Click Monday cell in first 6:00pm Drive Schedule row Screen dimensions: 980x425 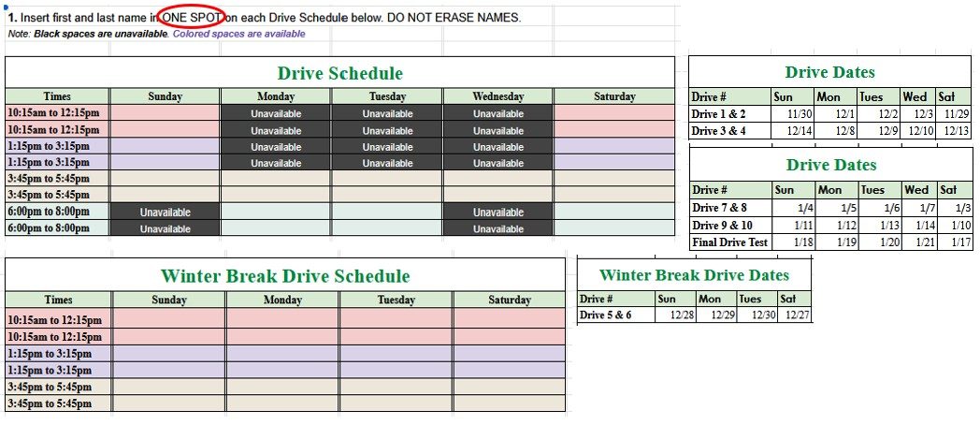pyautogui.click(x=276, y=212)
